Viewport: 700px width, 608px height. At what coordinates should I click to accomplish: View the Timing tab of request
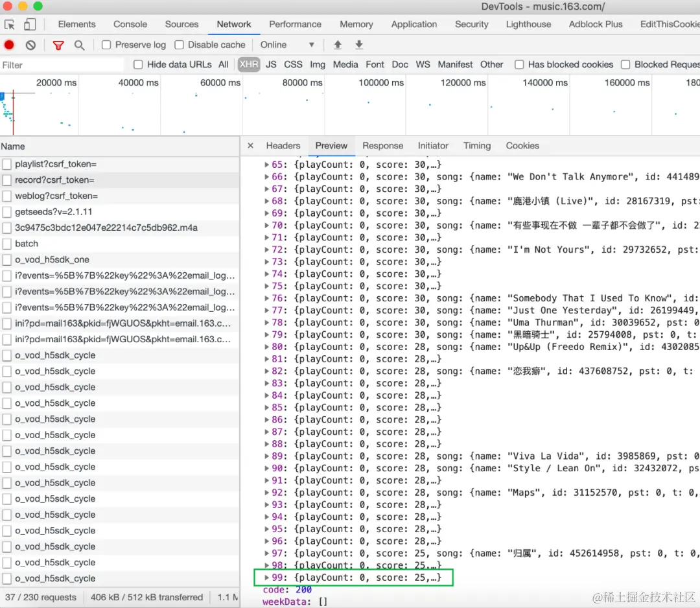click(477, 146)
